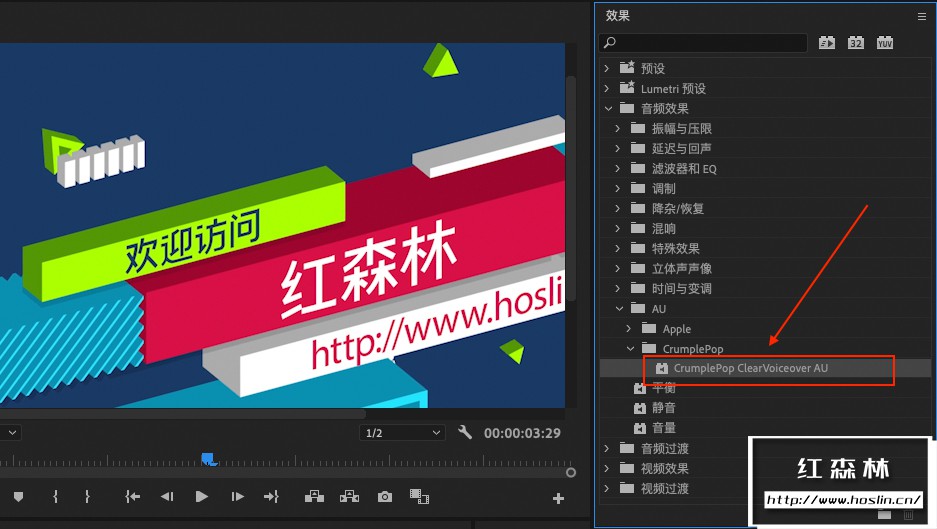Expand the 预设 folder
The width and height of the screenshot is (937, 529).
(607, 68)
